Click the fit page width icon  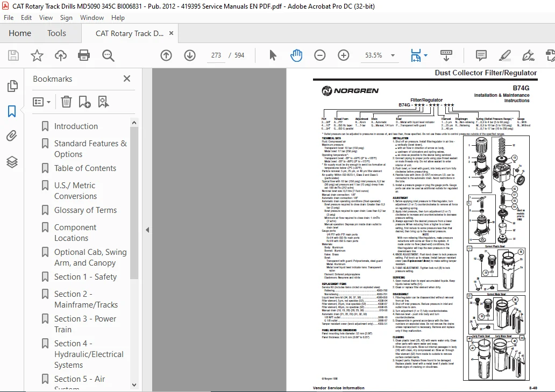tap(416, 55)
